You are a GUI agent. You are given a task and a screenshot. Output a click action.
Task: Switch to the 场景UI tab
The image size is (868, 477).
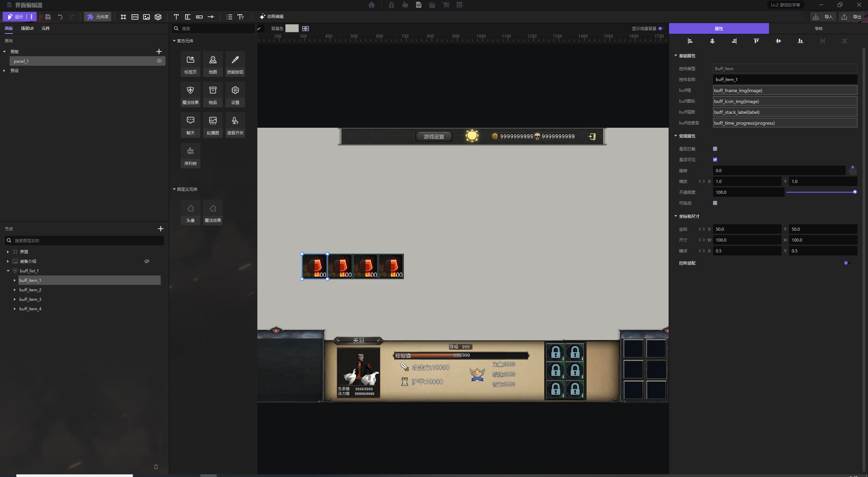pos(27,28)
